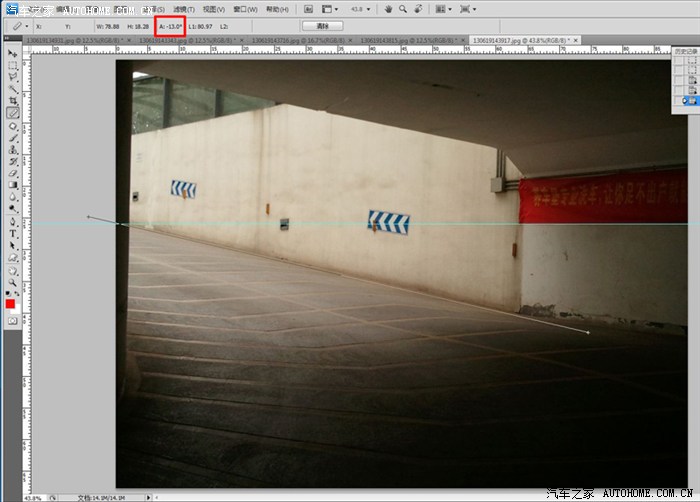The width and height of the screenshot is (700, 502).
Task: Open the 窗口(W) menu
Action: click(x=246, y=9)
